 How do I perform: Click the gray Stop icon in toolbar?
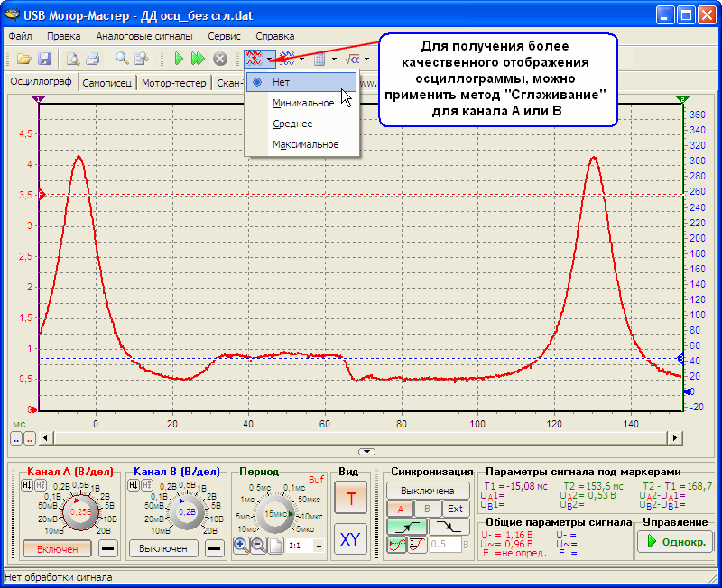(219, 59)
